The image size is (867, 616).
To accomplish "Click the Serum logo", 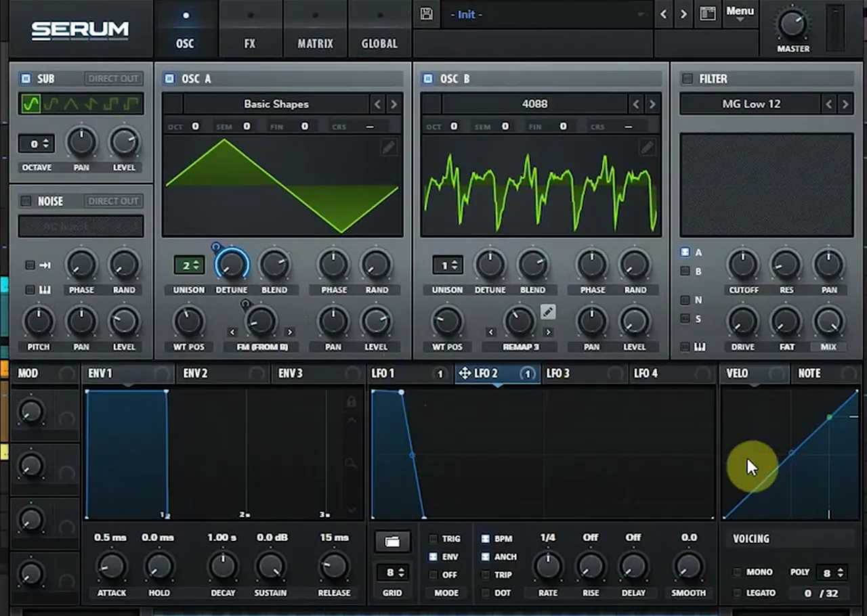I will point(80,30).
